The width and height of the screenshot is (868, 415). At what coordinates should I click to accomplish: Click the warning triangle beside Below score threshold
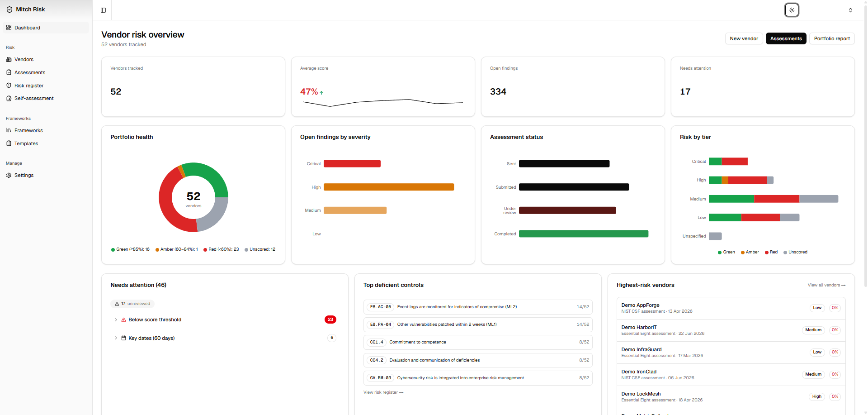[x=123, y=320]
